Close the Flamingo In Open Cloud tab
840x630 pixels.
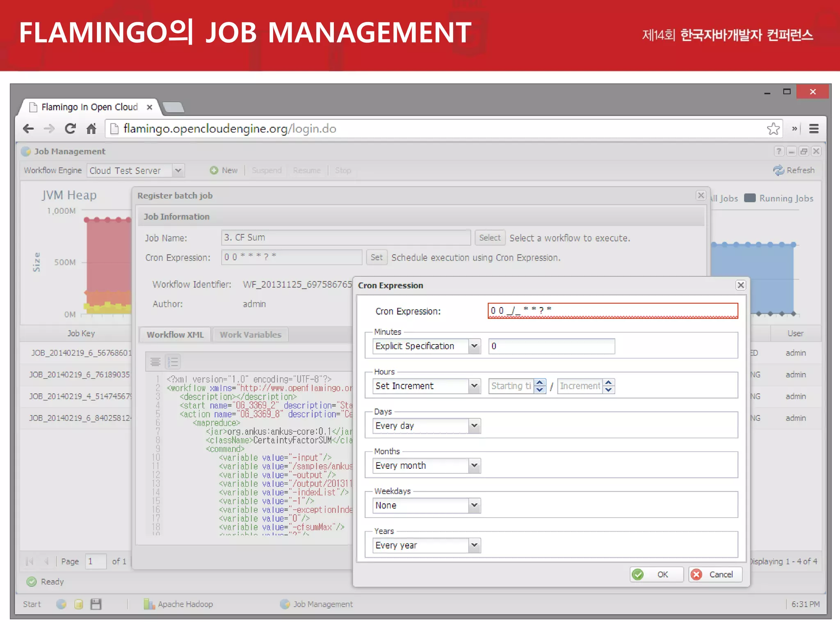pyautogui.click(x=150, y=107)
